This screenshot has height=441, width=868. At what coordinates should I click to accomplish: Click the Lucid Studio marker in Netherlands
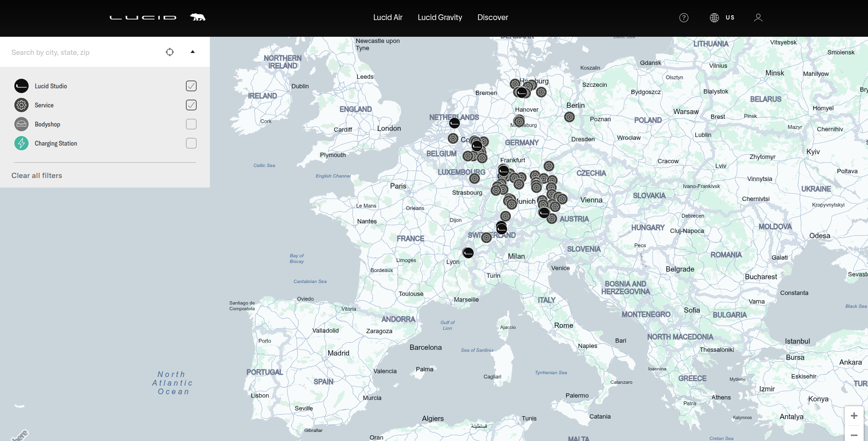coord(455,123)
